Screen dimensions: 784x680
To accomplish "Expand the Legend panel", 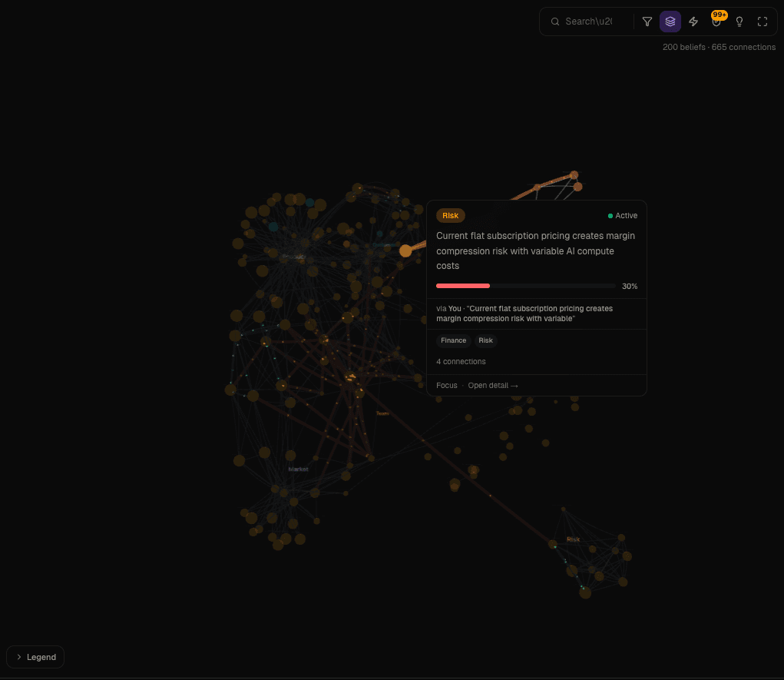I will 35,657.
